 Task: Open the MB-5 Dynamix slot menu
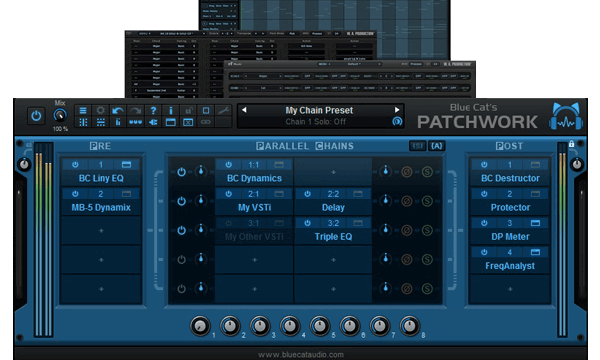click(x=101, y=207)
